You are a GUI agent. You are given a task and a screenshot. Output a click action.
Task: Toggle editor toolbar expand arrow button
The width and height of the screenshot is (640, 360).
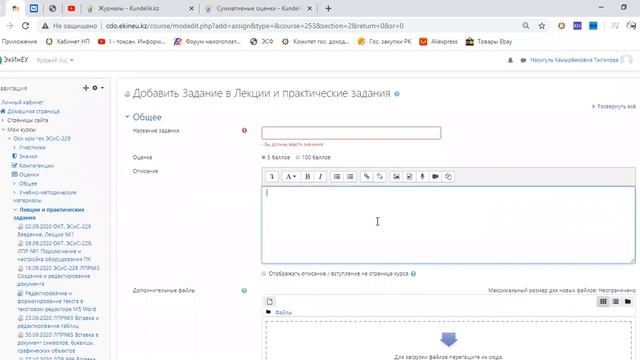point(272,176)
